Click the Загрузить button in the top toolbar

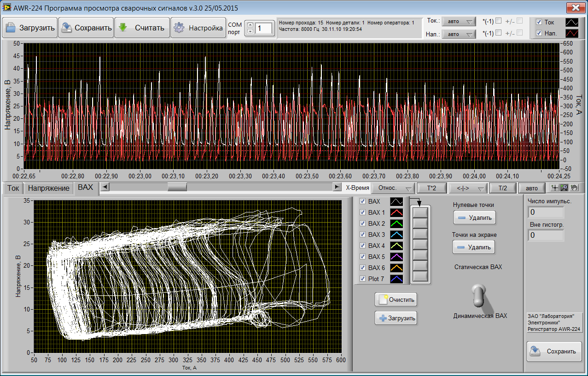[x=29, y=28]
